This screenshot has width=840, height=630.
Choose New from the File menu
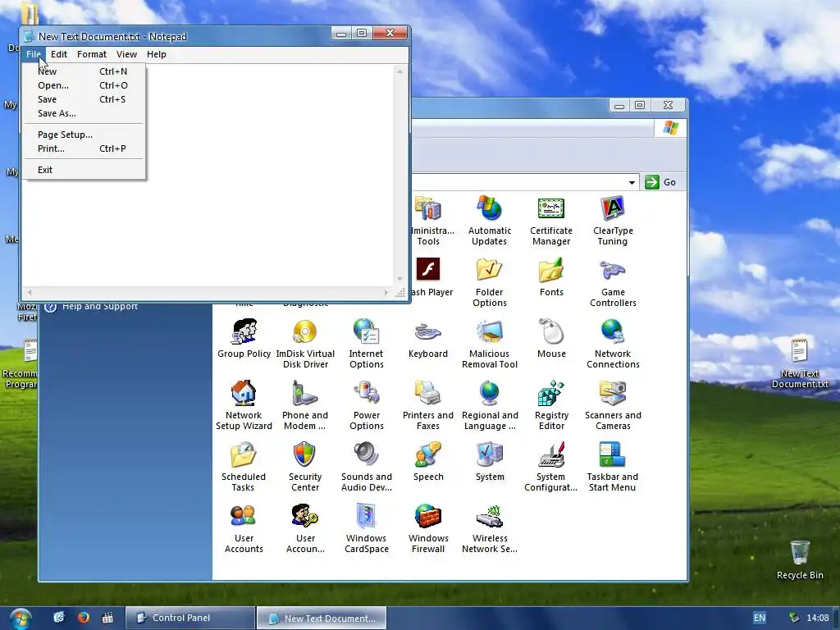[x=84, y=71]
